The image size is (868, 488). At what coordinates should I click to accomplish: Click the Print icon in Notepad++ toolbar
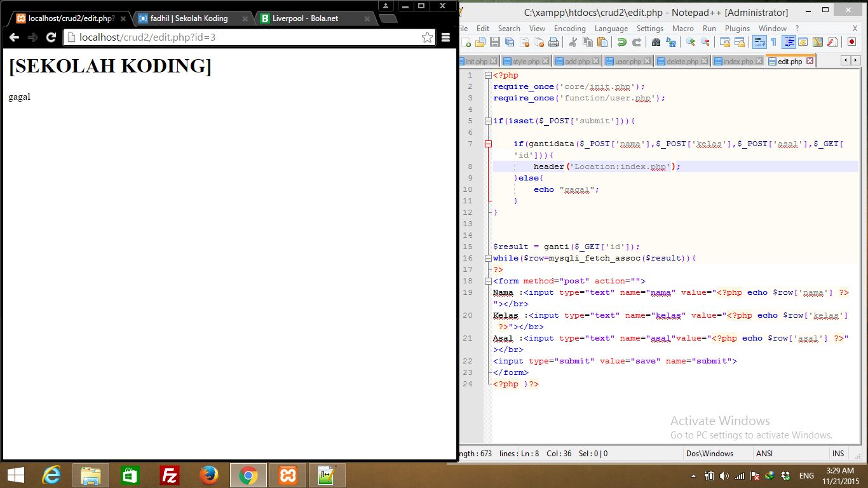(x=553, y=42)
